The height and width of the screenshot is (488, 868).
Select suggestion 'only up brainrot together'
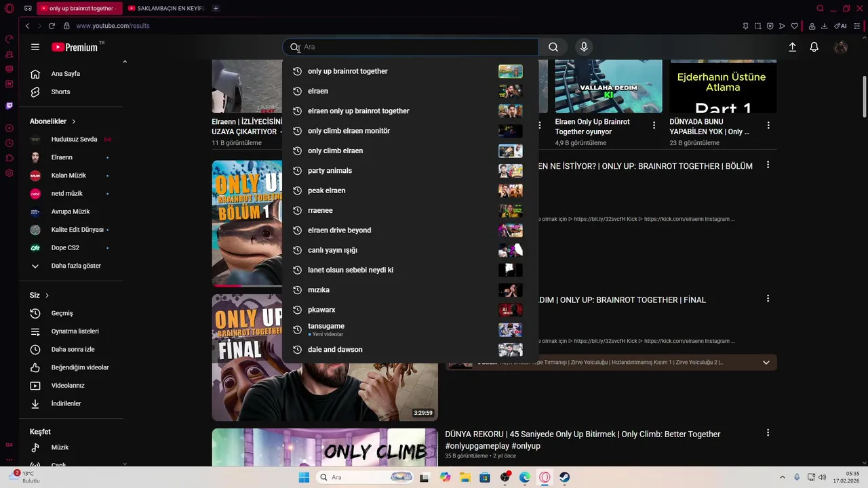pyautogui.click(x=410, y=71)
